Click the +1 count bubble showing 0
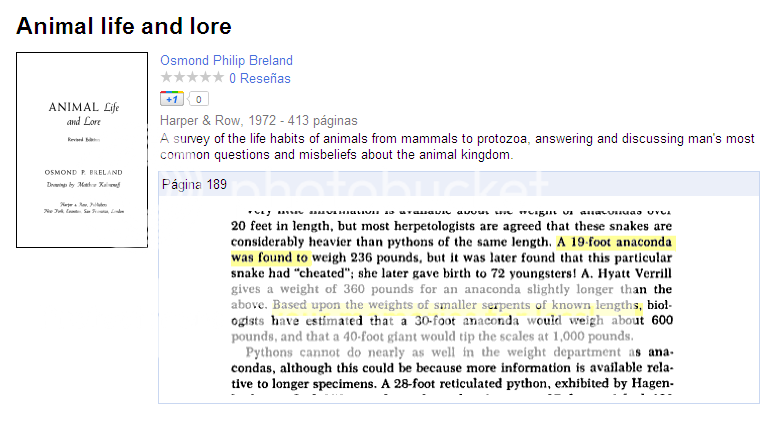Image resolution: width=779 pixels, height=423 pixels. (x=198, y=99)
